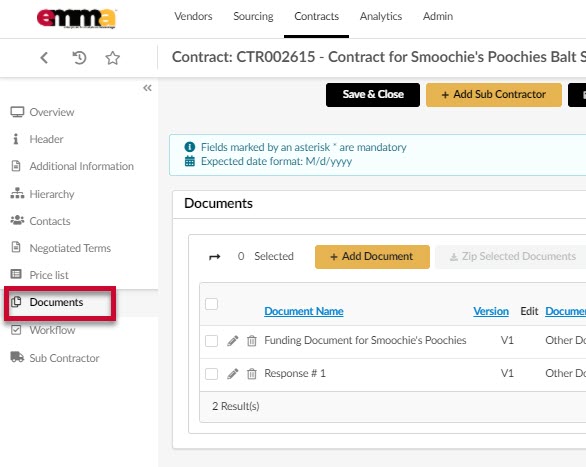The width and height of the screenshot is (586, 467).
Task: Go back using the left chevron arrow
Action: click(44, 58)
